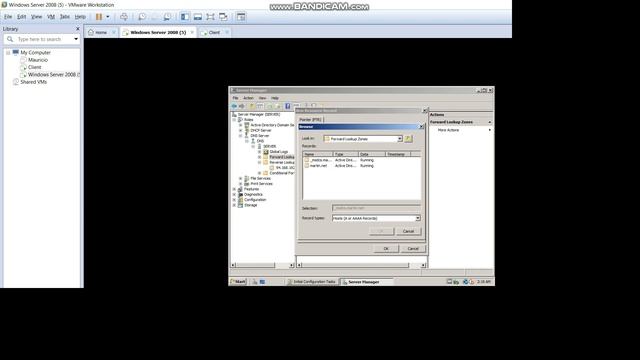Open VMware File menu
Image resolution: width=640 pixels, height=360 pixels.
coord(8,17)
